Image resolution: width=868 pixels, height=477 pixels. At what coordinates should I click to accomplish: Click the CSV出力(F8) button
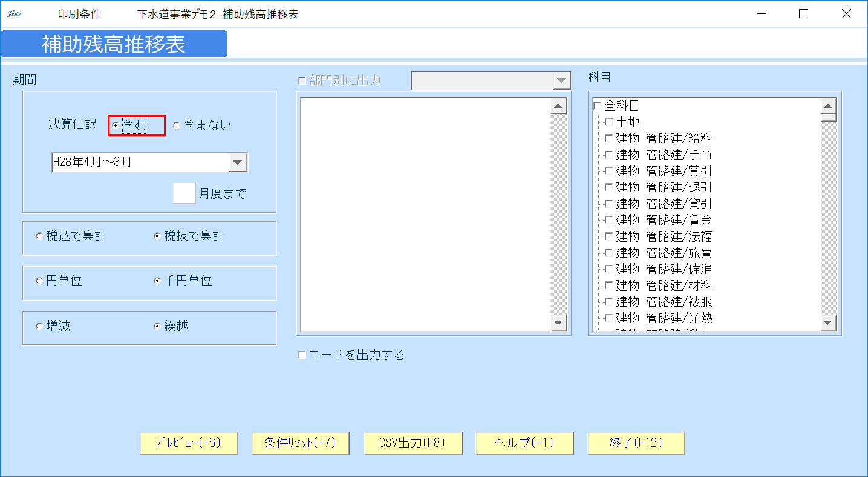coord(413,442)
